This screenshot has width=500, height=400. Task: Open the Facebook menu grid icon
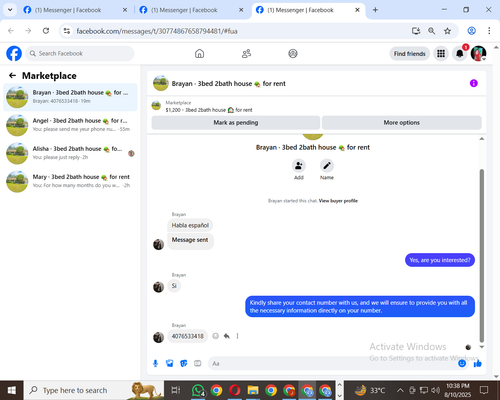[441, 53]
